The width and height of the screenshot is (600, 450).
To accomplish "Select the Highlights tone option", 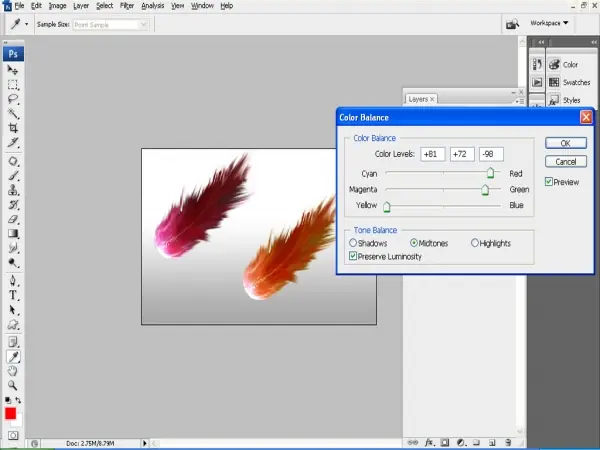I will 474,243.
